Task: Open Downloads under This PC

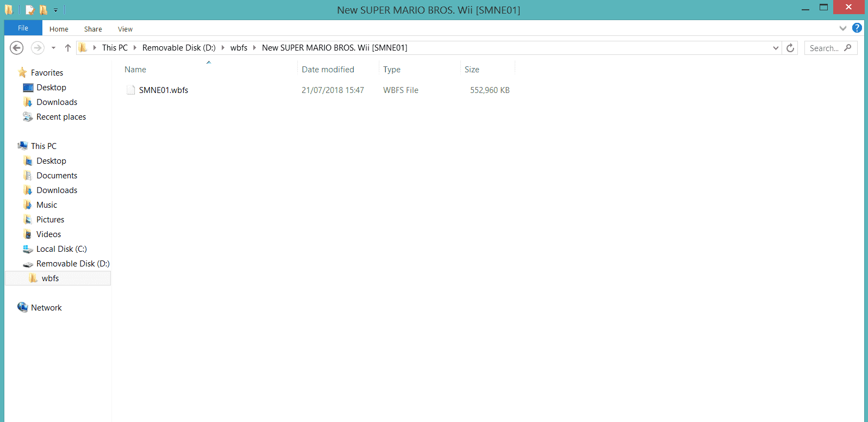Action: [x=57, y=190]
